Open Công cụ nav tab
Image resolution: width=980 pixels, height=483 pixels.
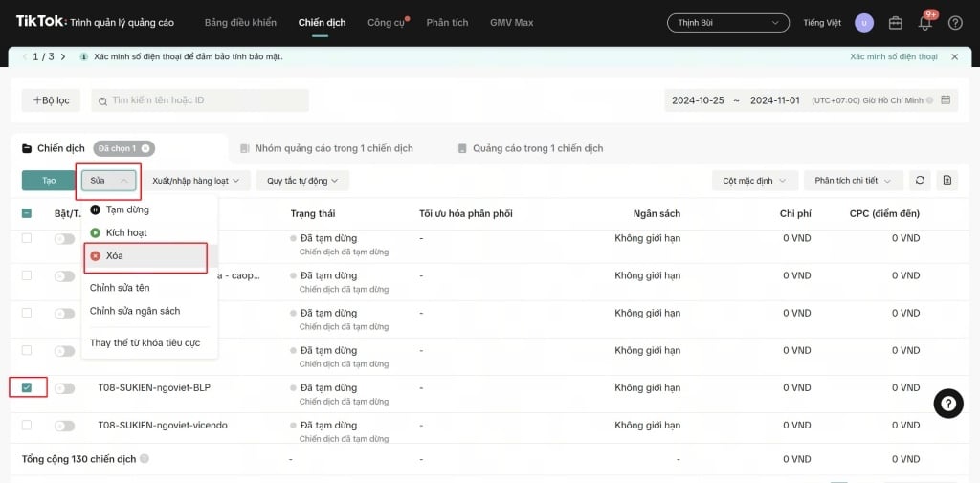click(387, 23)
